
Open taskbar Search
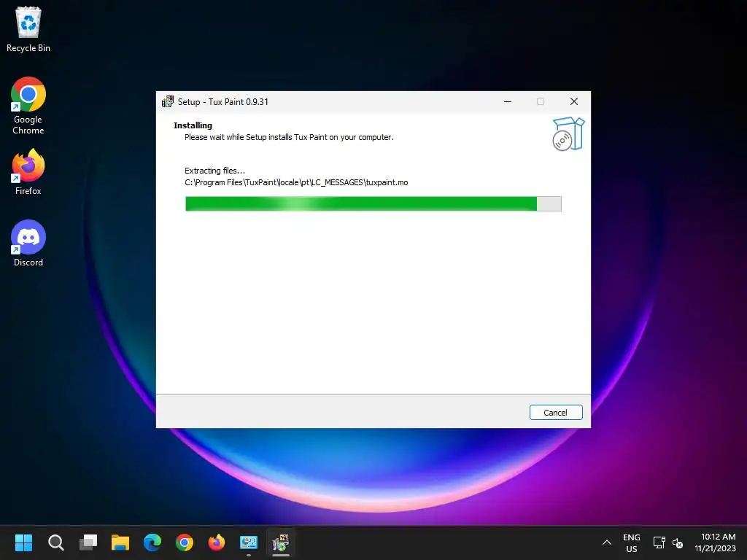(x=55, y=542)
